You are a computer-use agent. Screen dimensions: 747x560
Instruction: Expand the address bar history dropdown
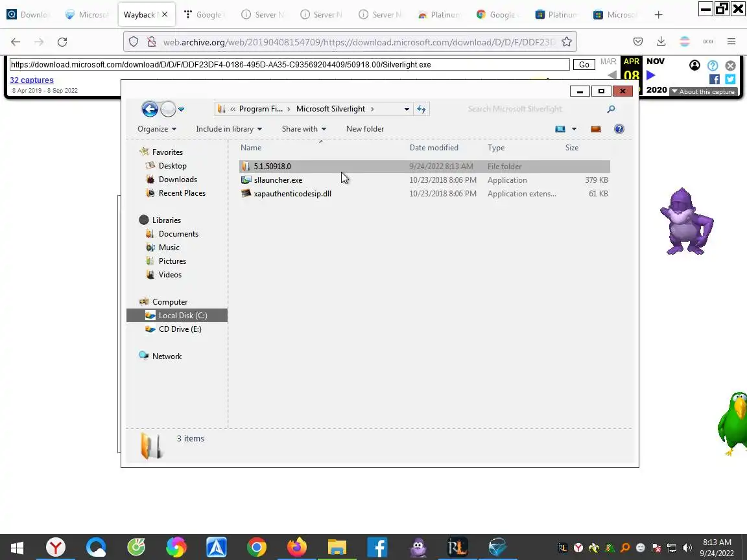[407, 109]
